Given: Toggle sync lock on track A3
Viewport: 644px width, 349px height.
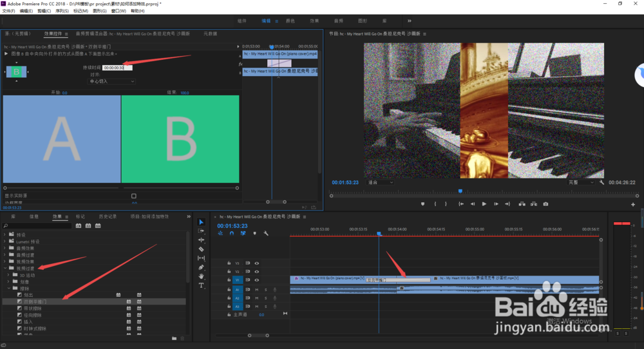Looking at the screenshot, I should pyautogui.click(x=248, y=307).
